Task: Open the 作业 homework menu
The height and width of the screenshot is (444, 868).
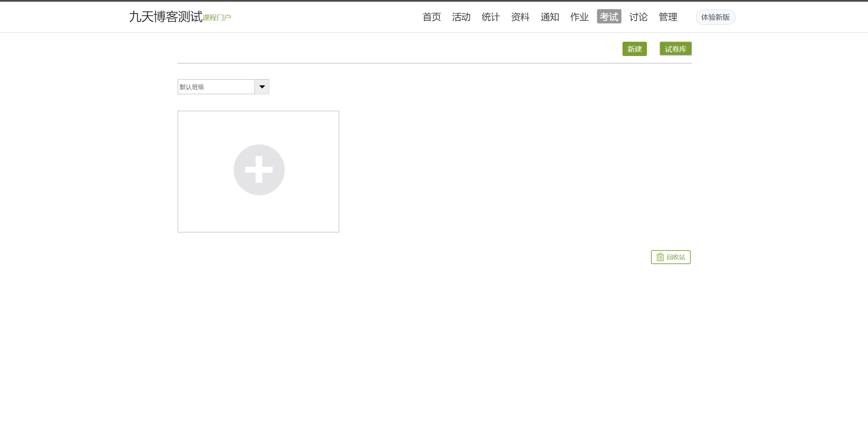Action: click(x=579, y=17)
